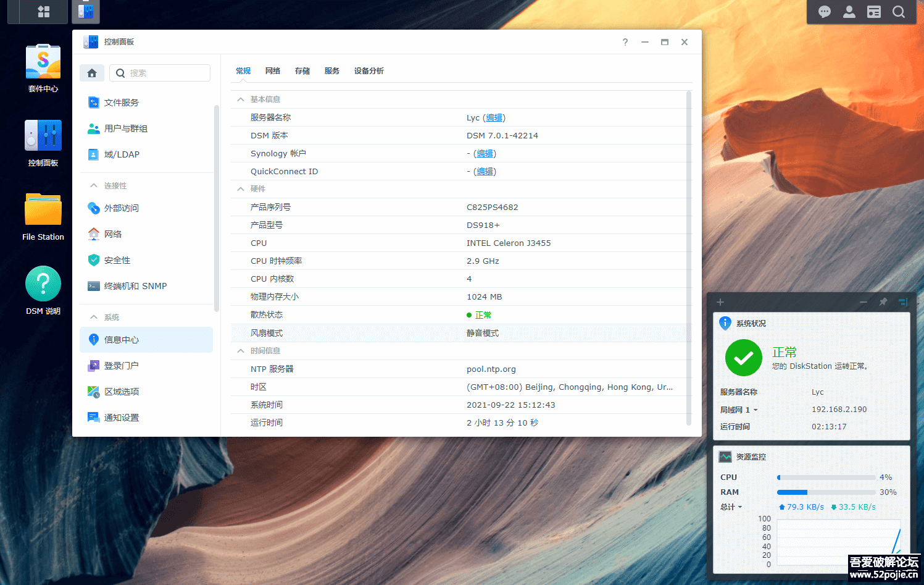Viewport: 924px width, 585px height.
Task: Click the network traffic graph in widget
Action: click(x=839, y=544)
